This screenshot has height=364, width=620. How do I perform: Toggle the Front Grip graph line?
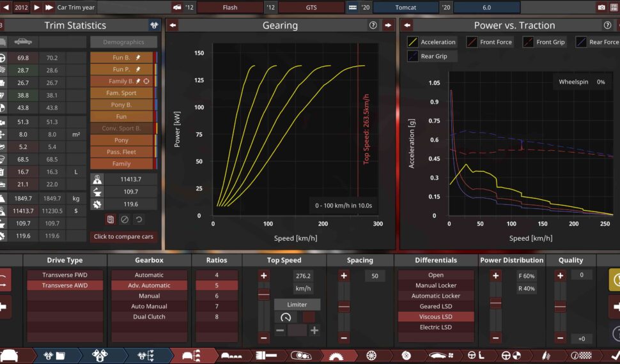coord(529,42)
